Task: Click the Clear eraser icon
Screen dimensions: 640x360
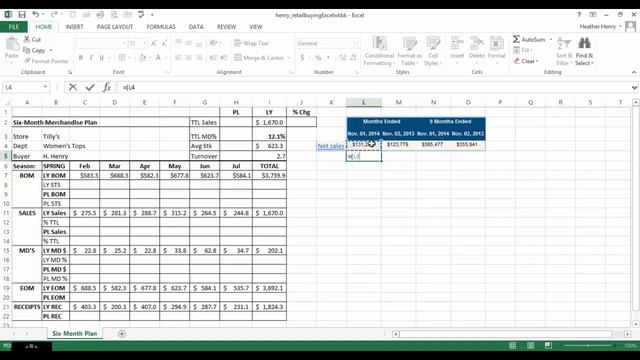Action: coord(517,61)
